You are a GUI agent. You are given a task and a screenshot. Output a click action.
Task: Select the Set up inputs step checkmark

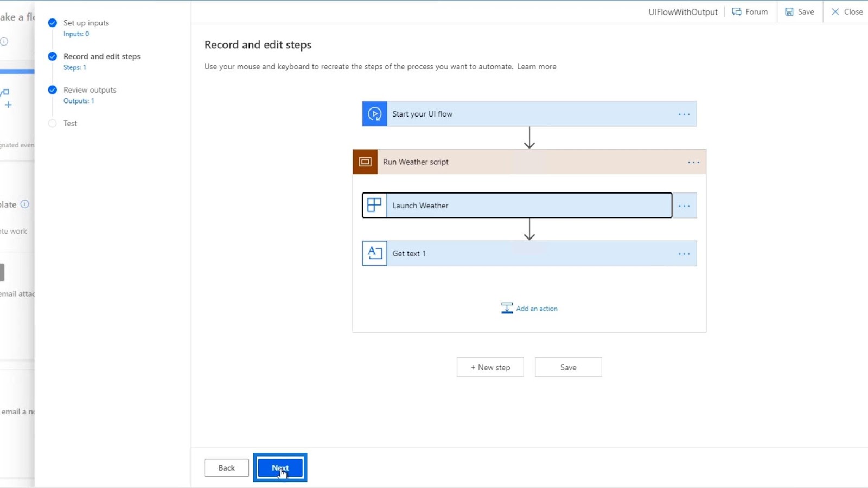[x=52, y=23]
